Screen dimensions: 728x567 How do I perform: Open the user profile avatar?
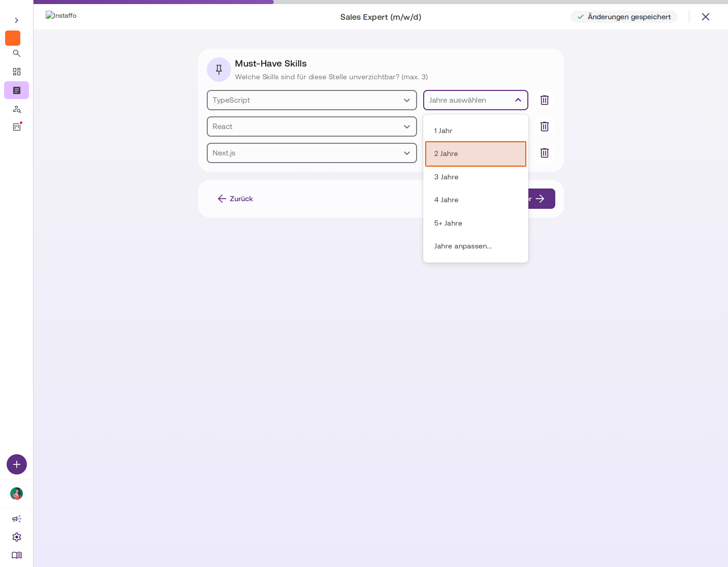17,493
